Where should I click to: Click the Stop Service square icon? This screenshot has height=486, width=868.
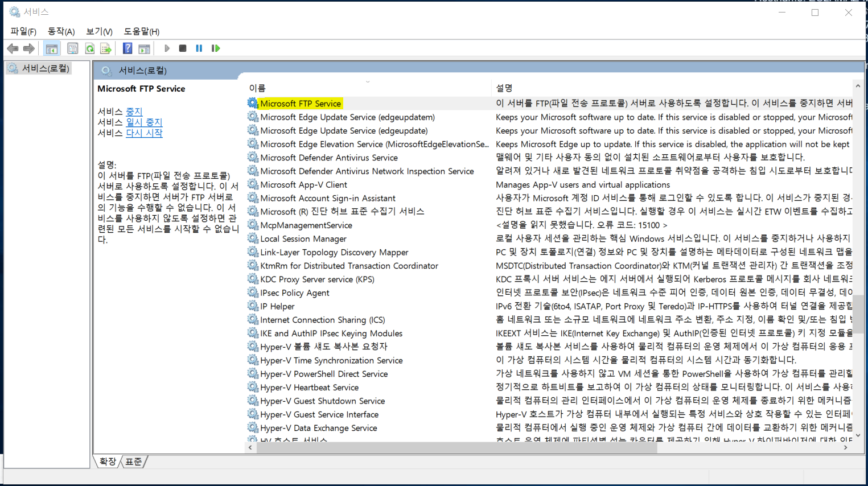coord(183,49)
